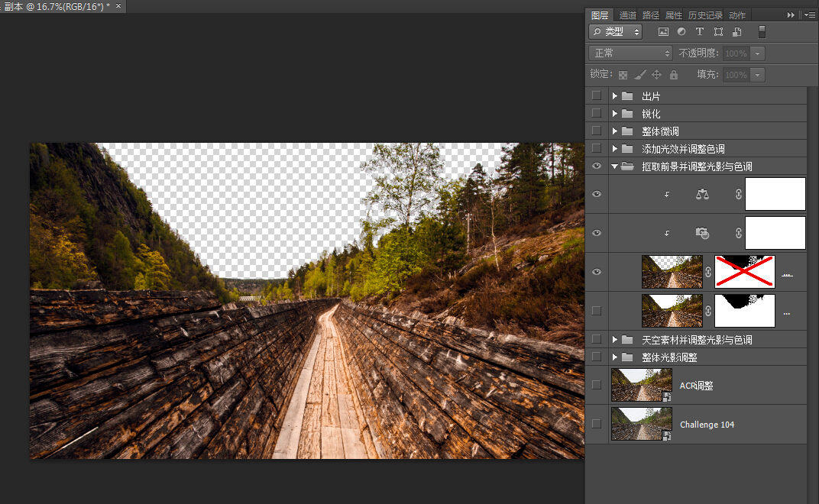Show the Challenge 104 layer
Screen dimensions: 819x504
[x=597, y=424]
